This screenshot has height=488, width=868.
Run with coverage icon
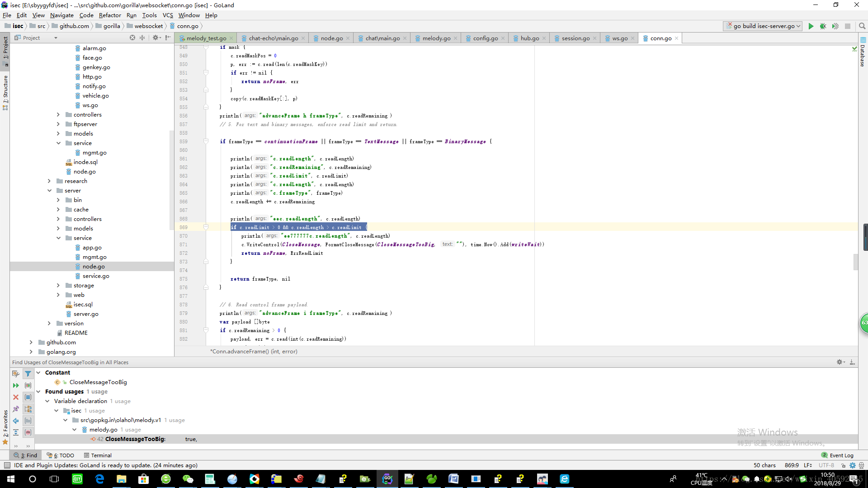click(x=835, y=26)
